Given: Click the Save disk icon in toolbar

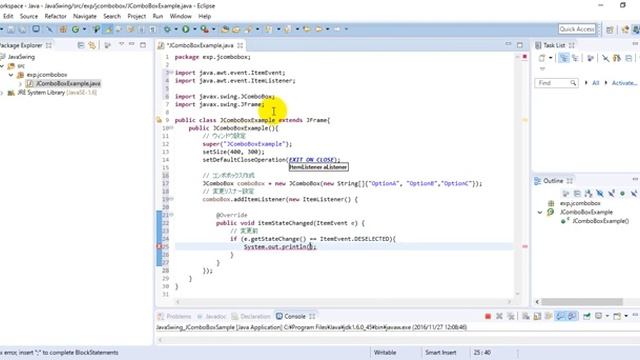Looking at the screenshot, I should [x=11, y=29].
